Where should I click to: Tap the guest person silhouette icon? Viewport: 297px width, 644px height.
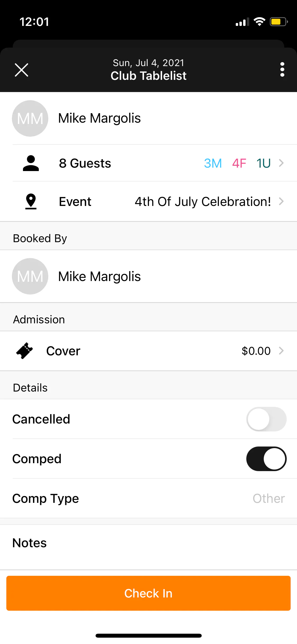[31, 163]
